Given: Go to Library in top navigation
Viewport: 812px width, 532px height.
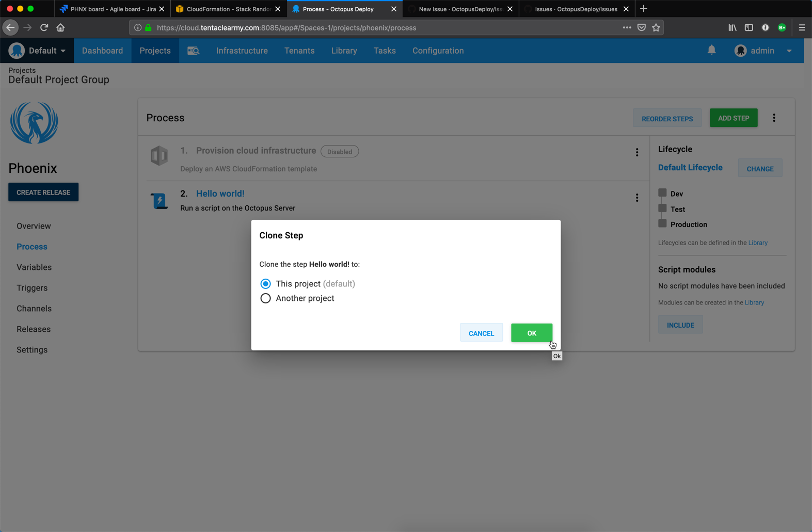Looking at the screenshot, I should point(344,51).
